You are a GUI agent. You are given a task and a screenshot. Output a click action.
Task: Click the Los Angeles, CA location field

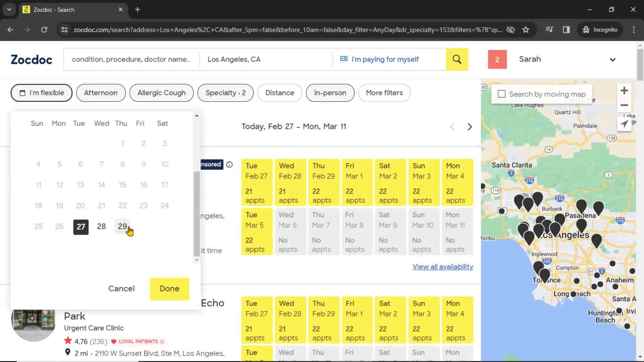(266, 59)
